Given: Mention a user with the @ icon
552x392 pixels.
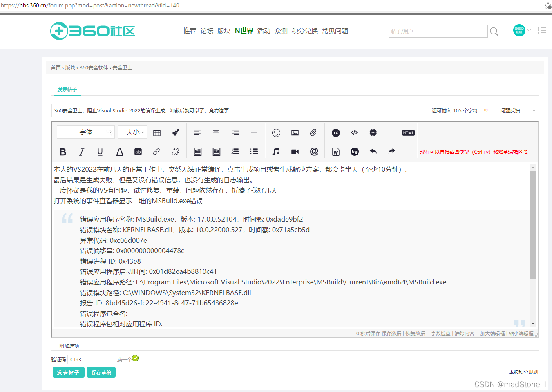Looking at the screenshot, I should 314,152.
